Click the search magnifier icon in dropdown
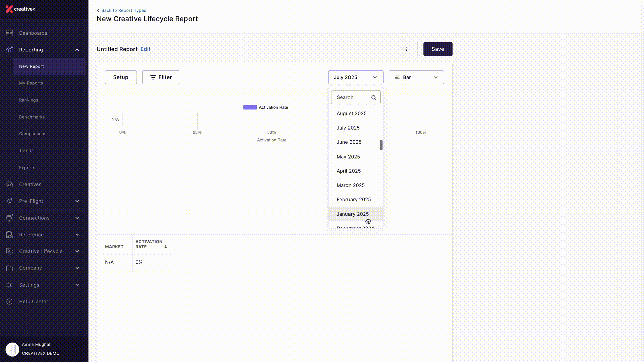The image size is (644, 362). 374,98
